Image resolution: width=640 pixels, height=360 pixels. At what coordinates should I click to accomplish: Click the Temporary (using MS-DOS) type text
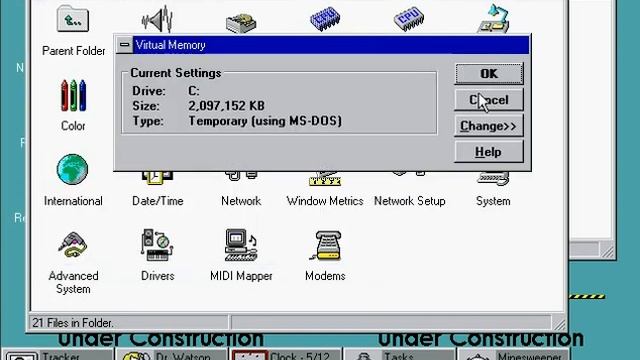tap(265, 121)
